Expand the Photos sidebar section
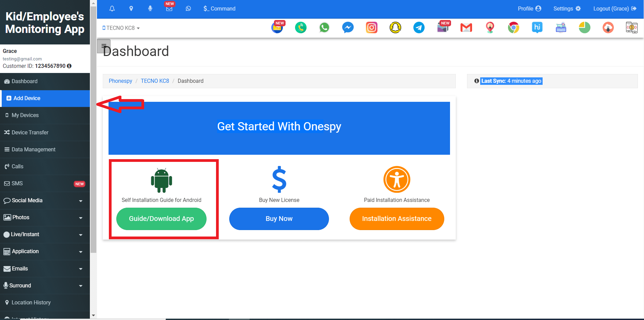Viewport: 644px width, 320px height. tap(45, 218)
